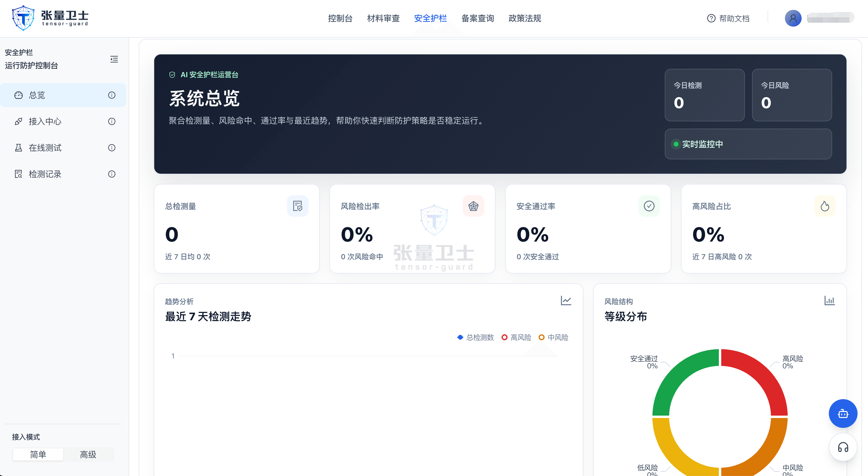Click the 安全通过率 checkmark icon
This screenshot has height=476, width=868.
(x=649, y=206)
